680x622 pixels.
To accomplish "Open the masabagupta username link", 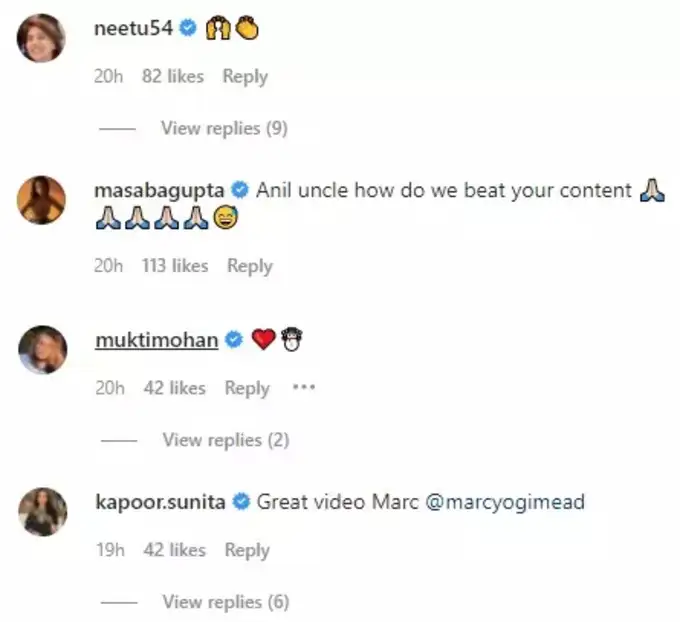I will click(x=158, y=190).
